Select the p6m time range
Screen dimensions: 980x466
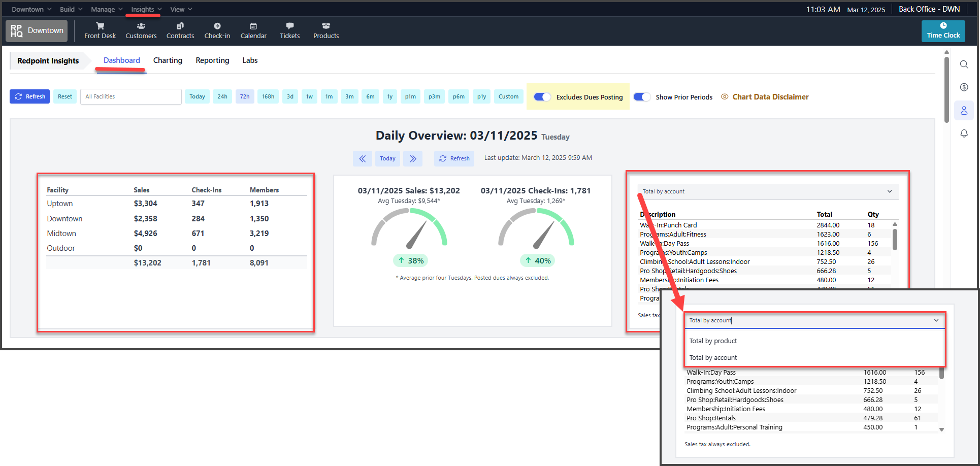pos(459,96)
